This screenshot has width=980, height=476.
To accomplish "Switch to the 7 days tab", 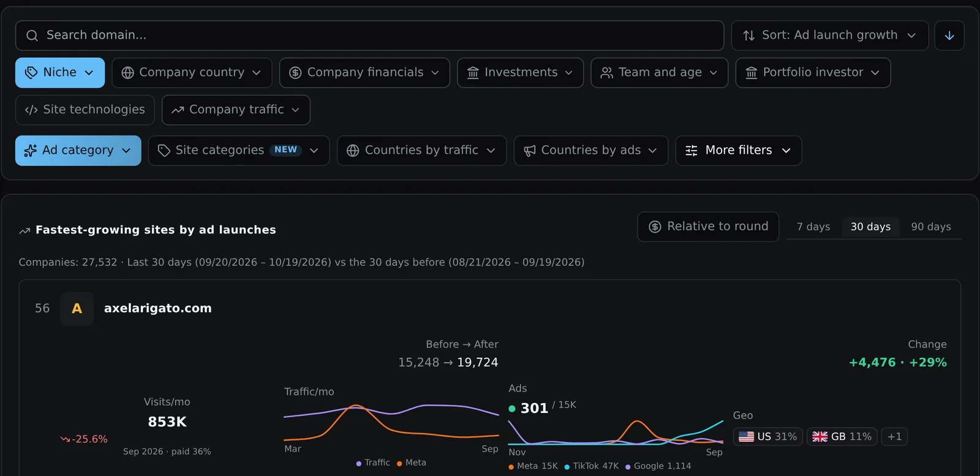I will tap(813, 227).
